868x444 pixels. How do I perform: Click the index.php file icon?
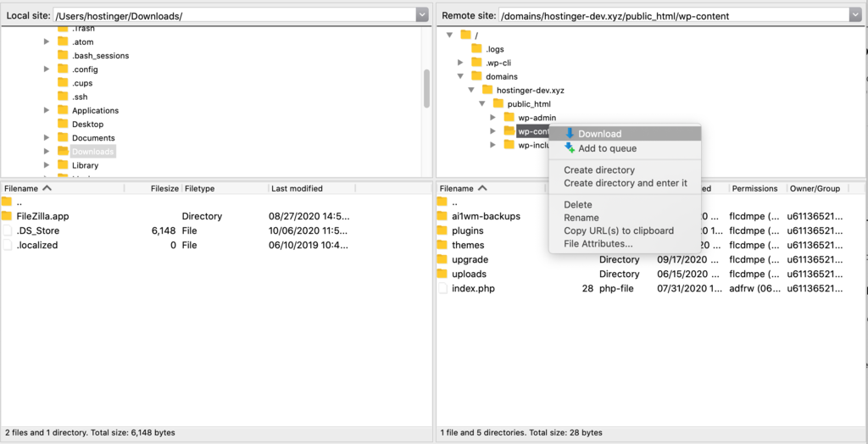442,288
